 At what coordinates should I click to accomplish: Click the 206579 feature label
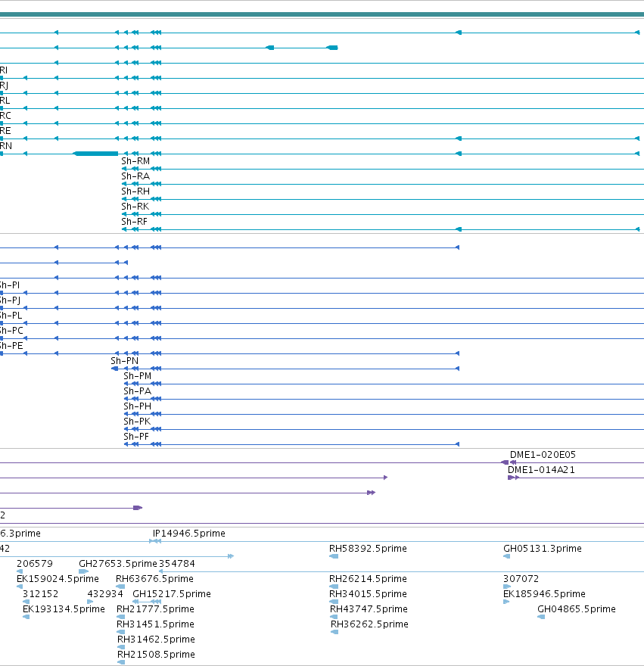pyautogui.click(x=35, y=564)
